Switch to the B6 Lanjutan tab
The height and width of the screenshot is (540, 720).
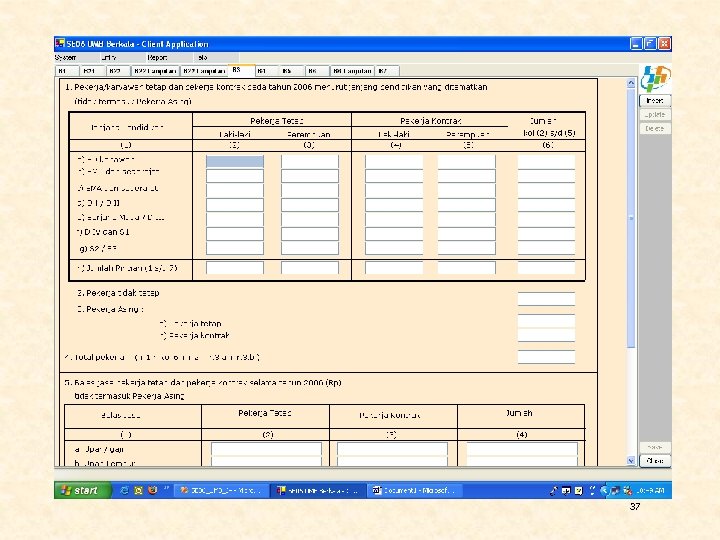352,71
